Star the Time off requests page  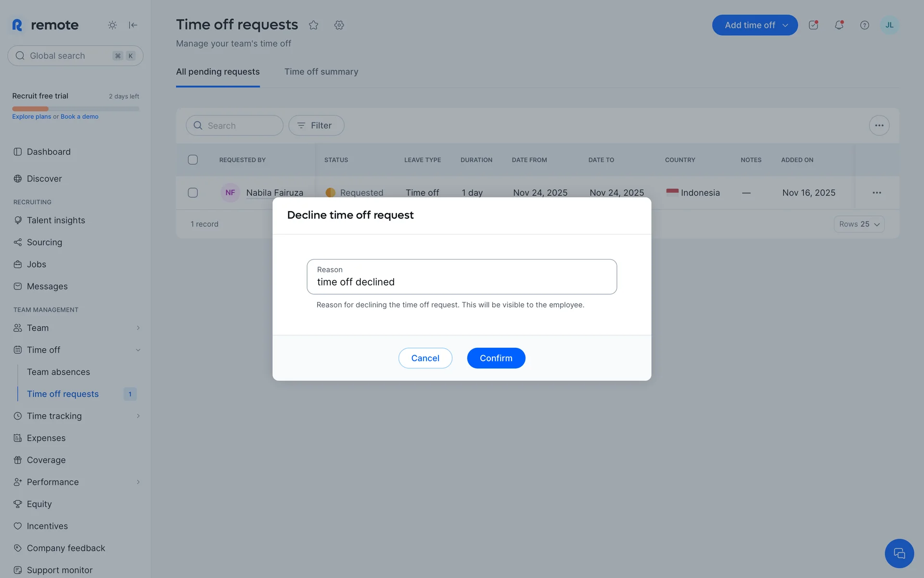point(313,25)
